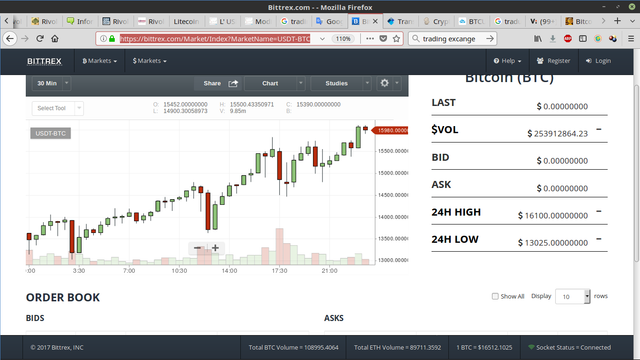Collapse the 24H LOW minus icon
The image size is (640, 360).
[x=599, y=239]
